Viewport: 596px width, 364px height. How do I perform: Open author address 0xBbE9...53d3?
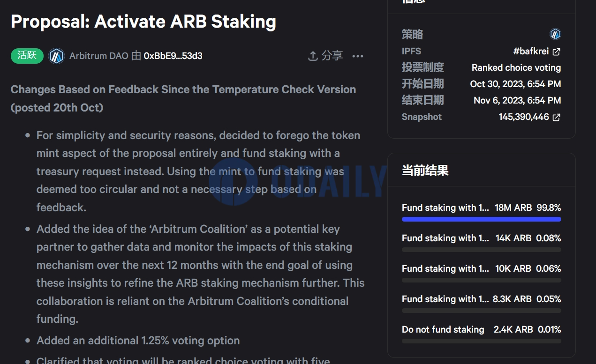173,56
